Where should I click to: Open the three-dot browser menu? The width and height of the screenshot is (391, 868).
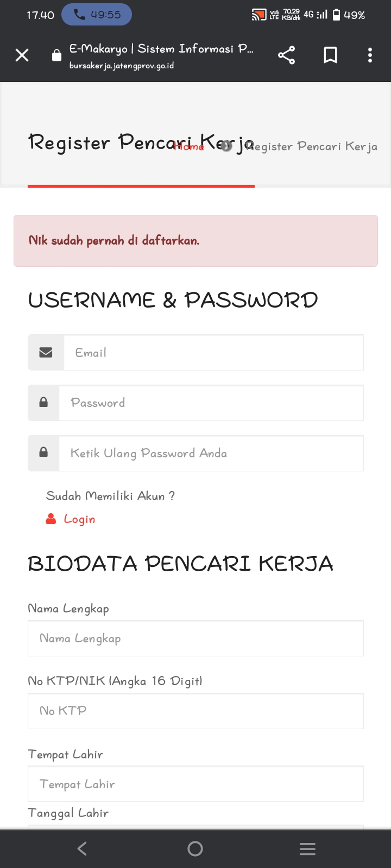[370, 55]
